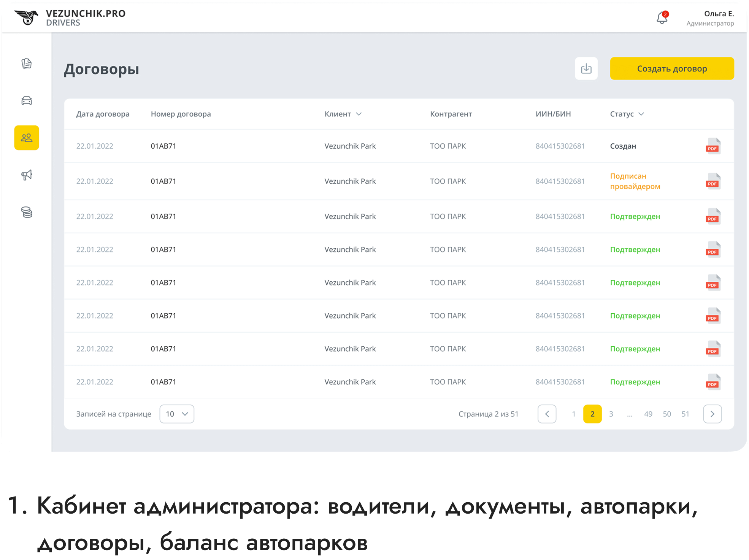Expand the Статус column filter dropdown
Screen dimensions: 749x560
coord(641,114)
